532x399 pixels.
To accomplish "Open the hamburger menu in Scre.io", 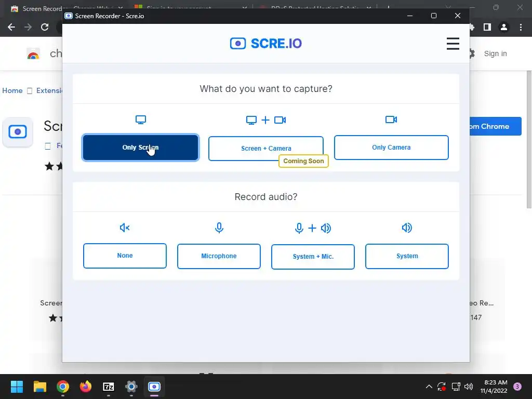I will (453, 44).
